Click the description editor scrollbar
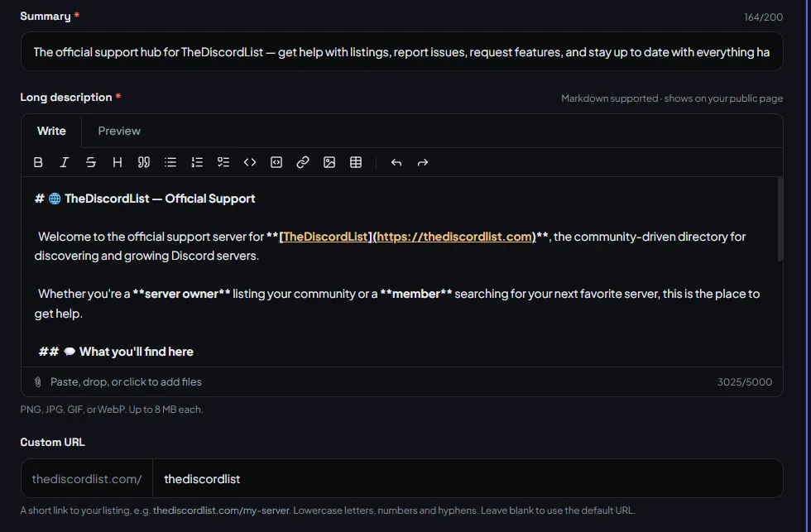The height and width of the screenshot is (532, 811). click(780, 219)
